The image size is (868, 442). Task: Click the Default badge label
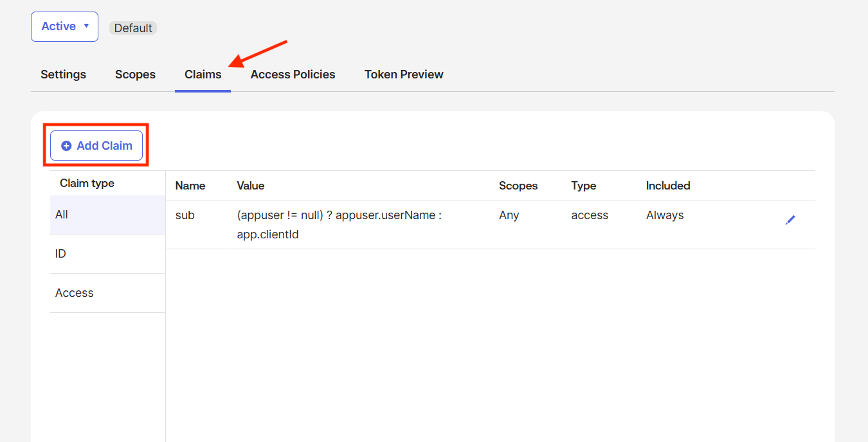133,28
